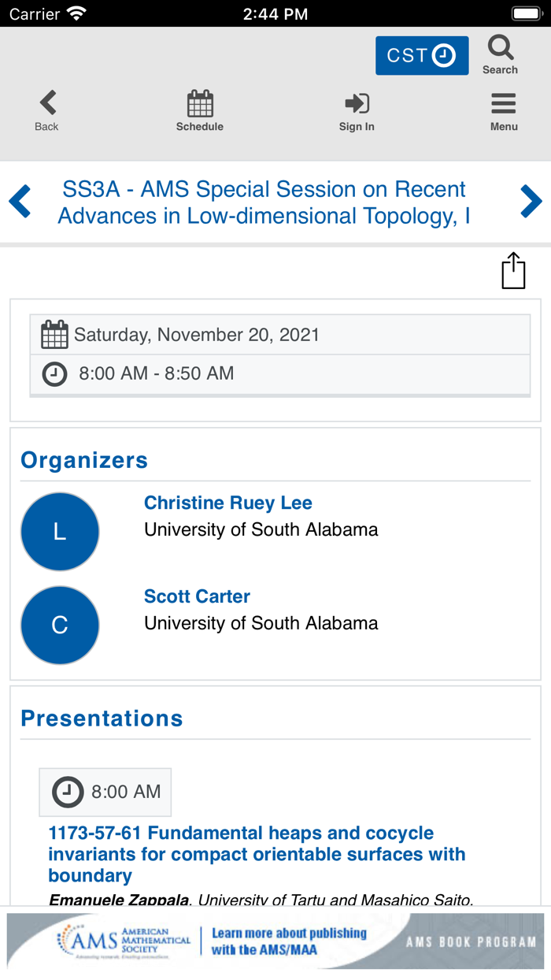Open Scott Carter's profile link
The image size is (551, 980).
(x=197, y=596)
